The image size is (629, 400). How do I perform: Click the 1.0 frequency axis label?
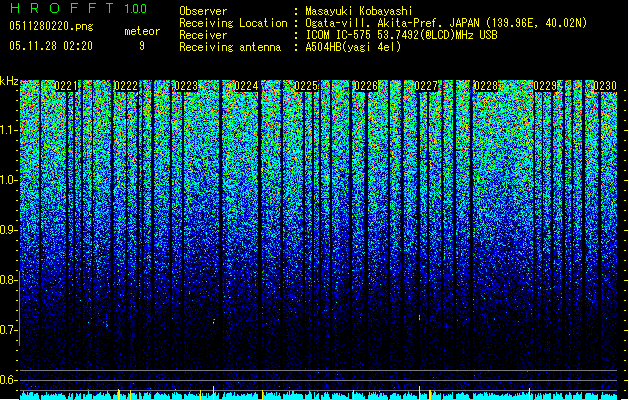pos(9,180)
